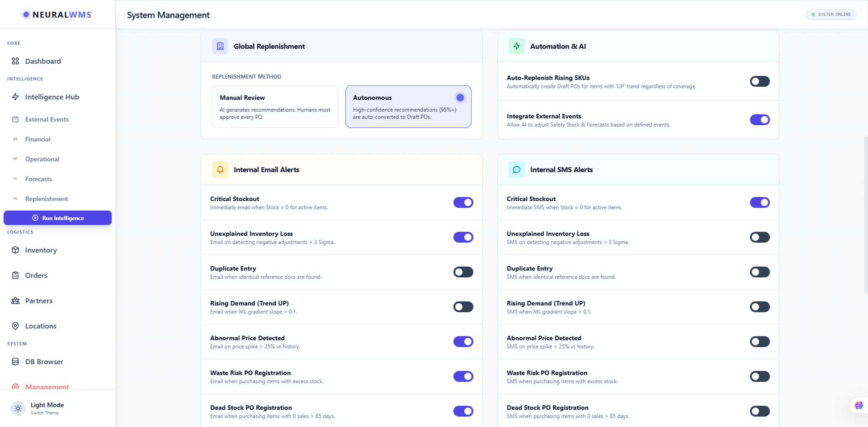868x427 pixels.
Task: Choose the Autonomous replenishment option
Action: point(408,107)
